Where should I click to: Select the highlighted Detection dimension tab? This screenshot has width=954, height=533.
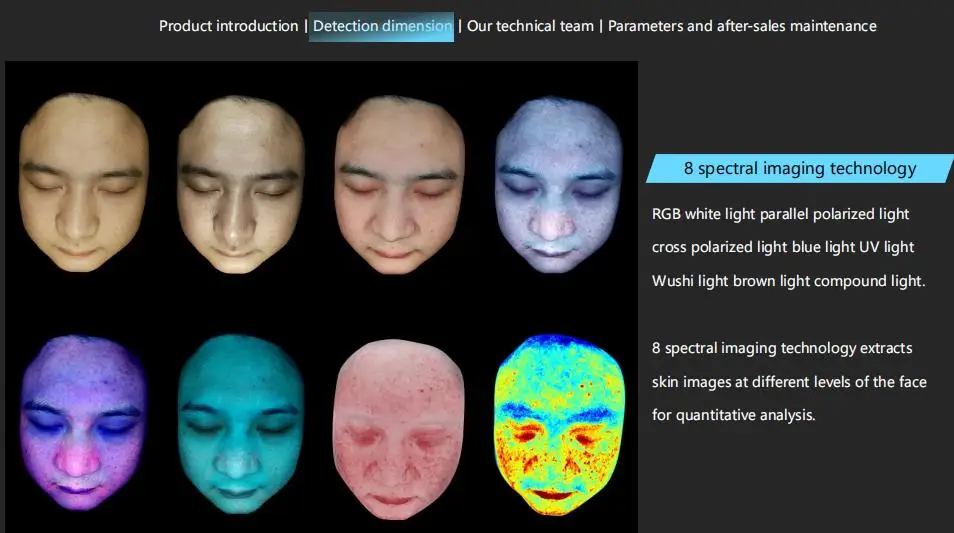tap(381, 26)
